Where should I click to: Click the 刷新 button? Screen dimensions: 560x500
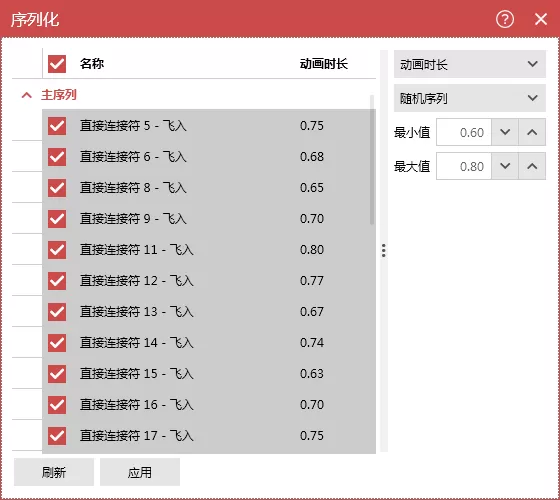click(x=54, y=472)
